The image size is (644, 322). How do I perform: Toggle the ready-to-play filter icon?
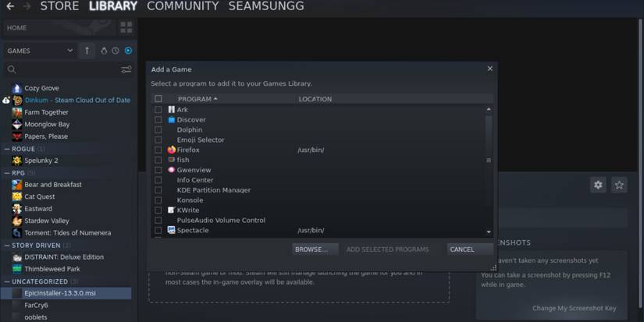(x=128, y=51)
